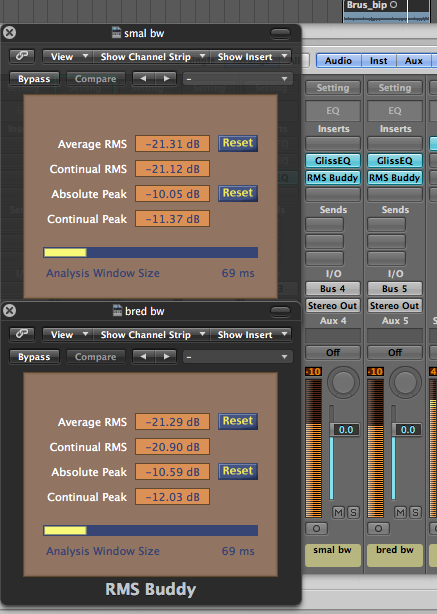Click first empty send slot on bred bw
The width and height of the screenshot is (437, 614).
(x=386, y=225)
